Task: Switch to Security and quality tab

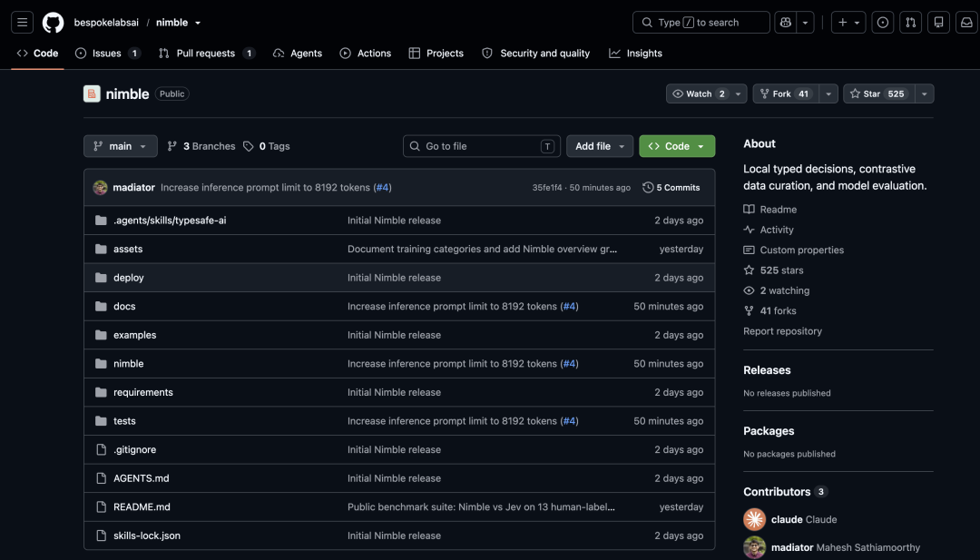Action: (x=536, y=54)
